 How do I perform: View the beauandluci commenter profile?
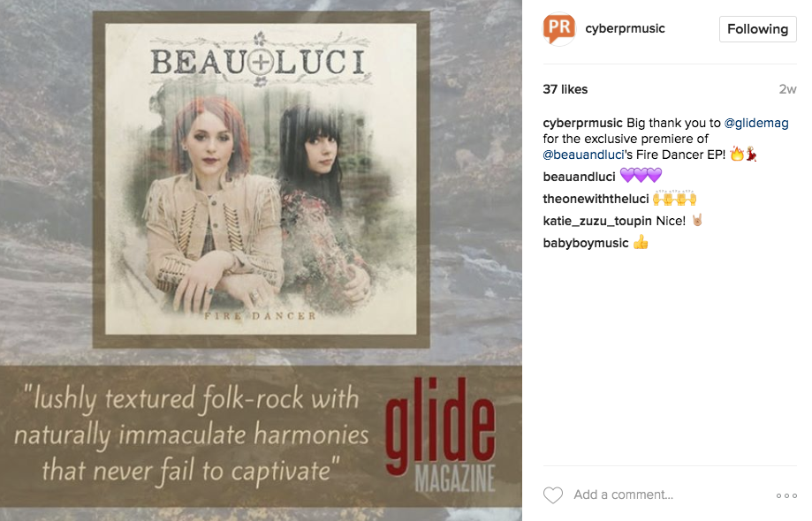(579, 177)
